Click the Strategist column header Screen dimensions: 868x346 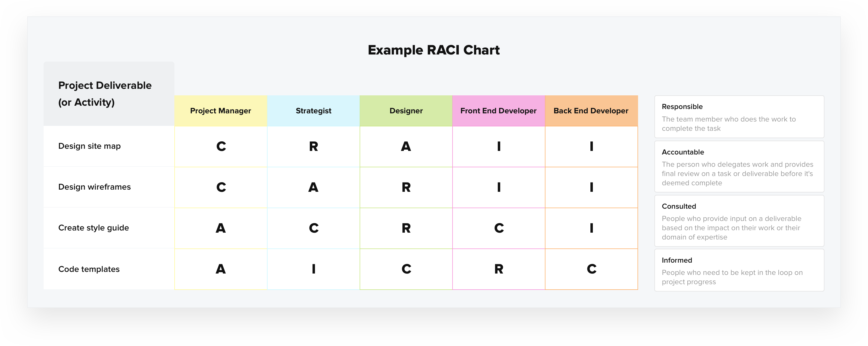tap(313, 110)
